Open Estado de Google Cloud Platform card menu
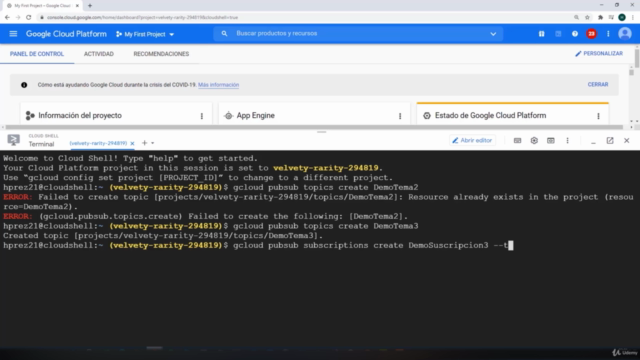The height and width of the screenshot is (360, 640). click(598, 116)
